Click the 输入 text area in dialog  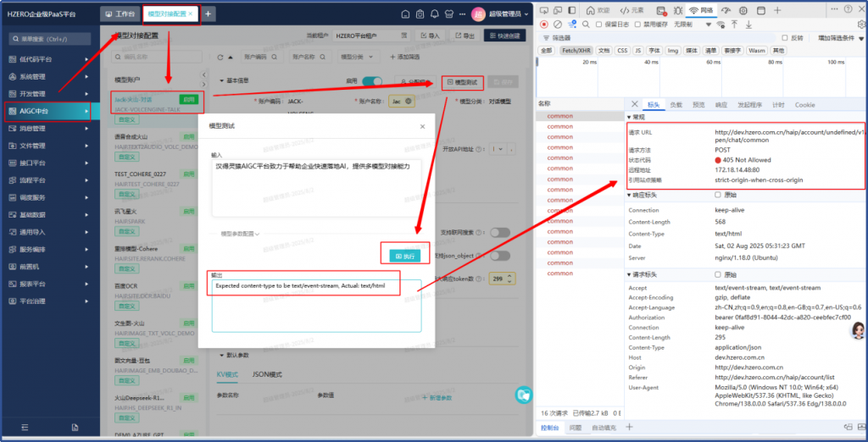[x=315, y=188]
